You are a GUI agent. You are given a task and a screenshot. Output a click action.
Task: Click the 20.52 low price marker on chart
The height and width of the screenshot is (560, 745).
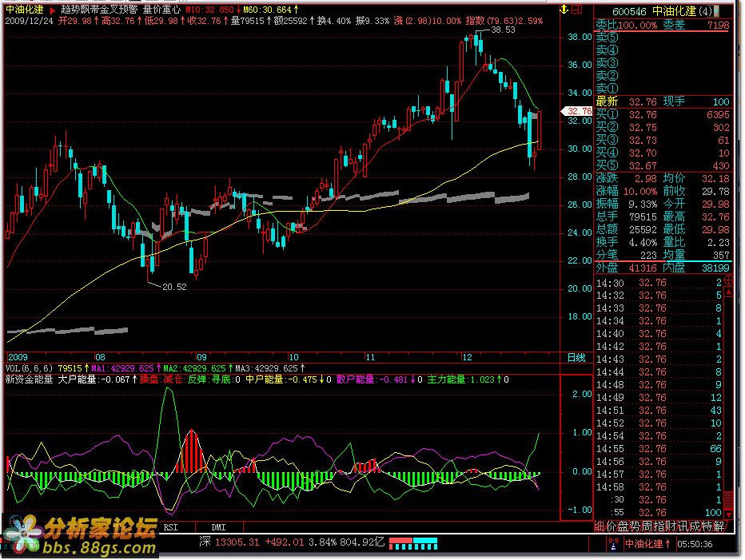173,287
